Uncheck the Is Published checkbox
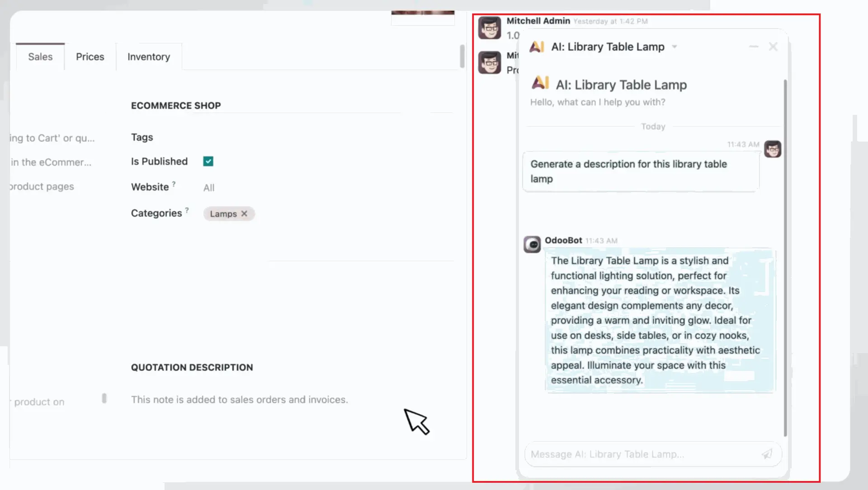868x490 pixels. point(208,161)
